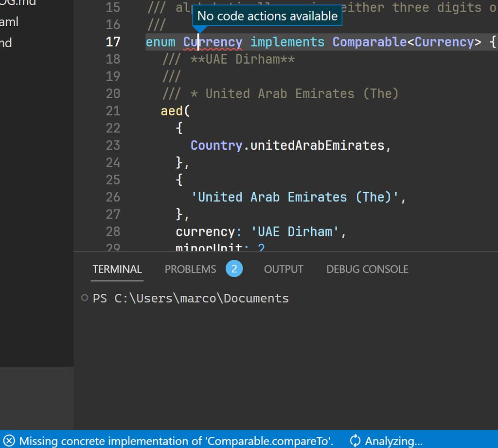Click the terminal prompt circle indicator
The image size is (498, 448).
pos(85,298)
